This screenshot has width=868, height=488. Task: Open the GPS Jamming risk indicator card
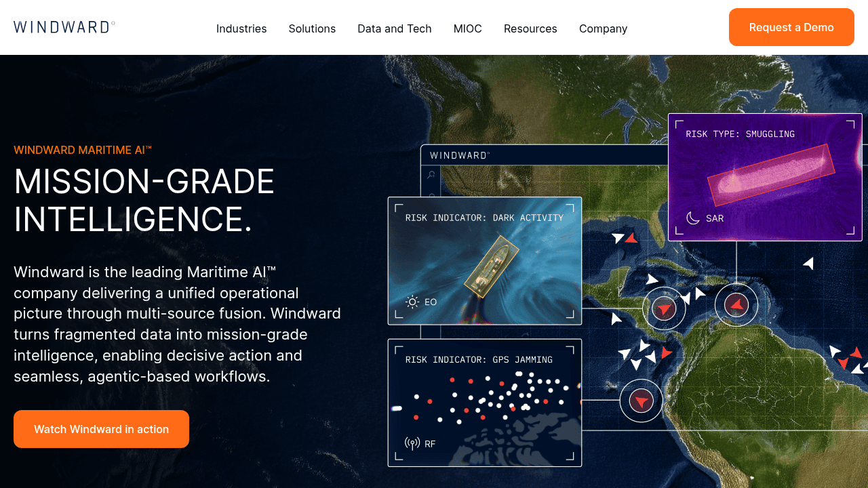485,403
